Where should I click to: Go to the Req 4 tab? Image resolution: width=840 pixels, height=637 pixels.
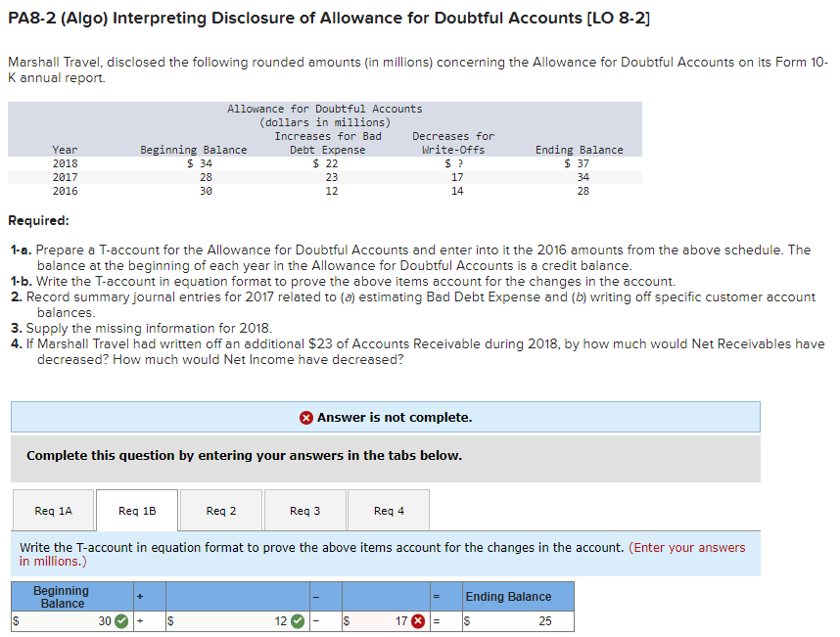click(x=389, y=510)
